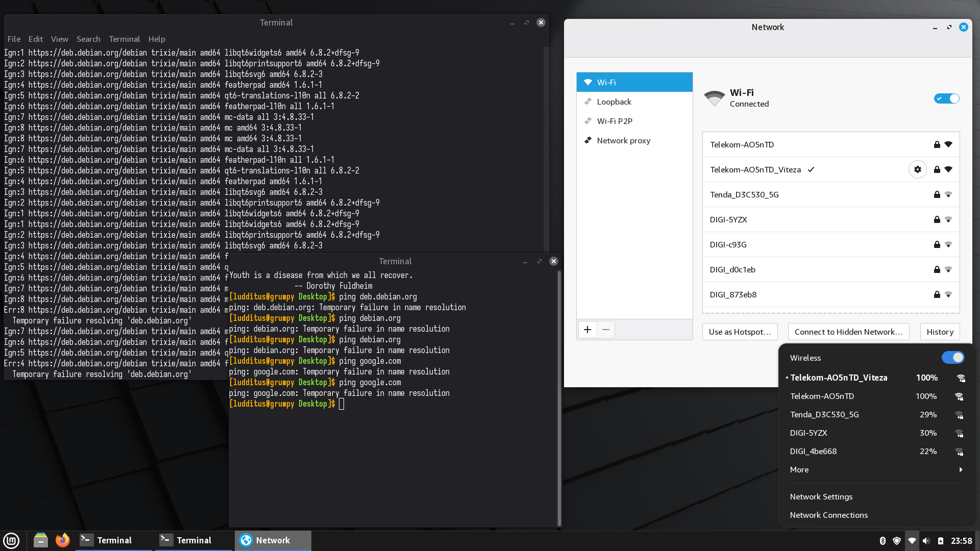Open the file manager taskbar icon
The image size is (980, 551).
click(41, 540)
